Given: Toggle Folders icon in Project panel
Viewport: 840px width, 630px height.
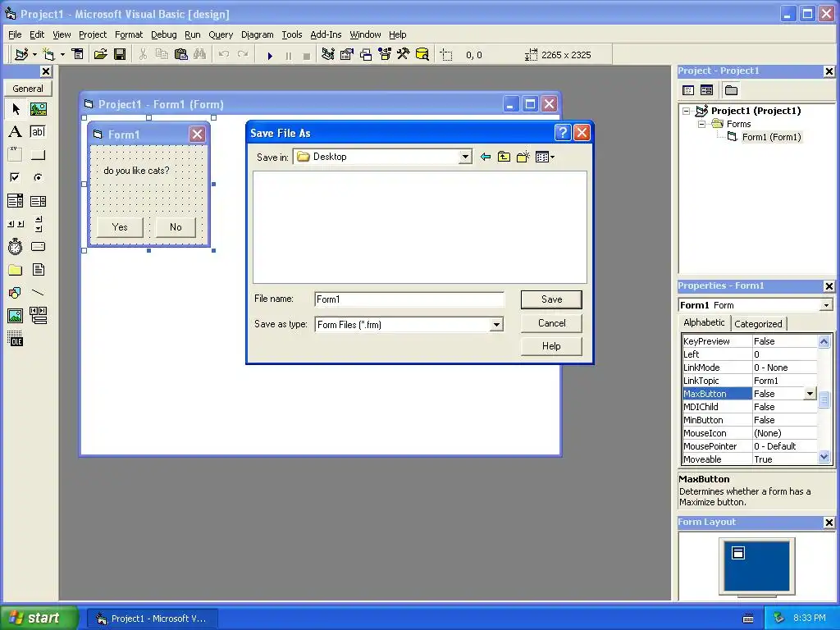Looking at the screenshot, I should click(x=731, y=90).
